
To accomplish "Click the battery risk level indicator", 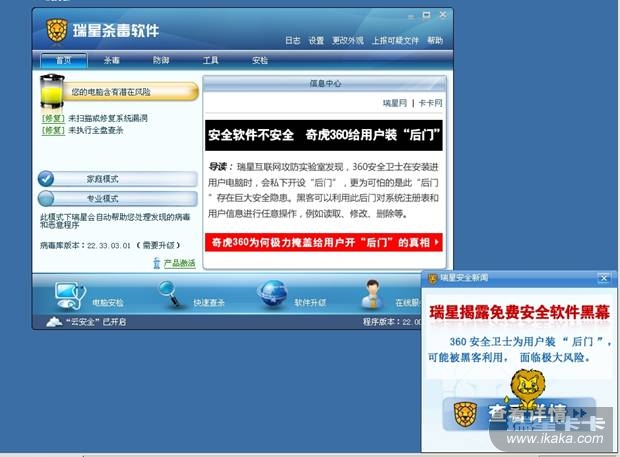I will (52, 92).
